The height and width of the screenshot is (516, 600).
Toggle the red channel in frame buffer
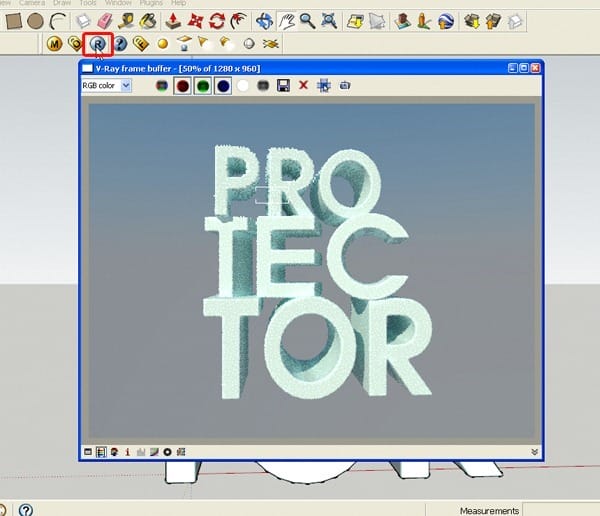(x=183, y=86)
